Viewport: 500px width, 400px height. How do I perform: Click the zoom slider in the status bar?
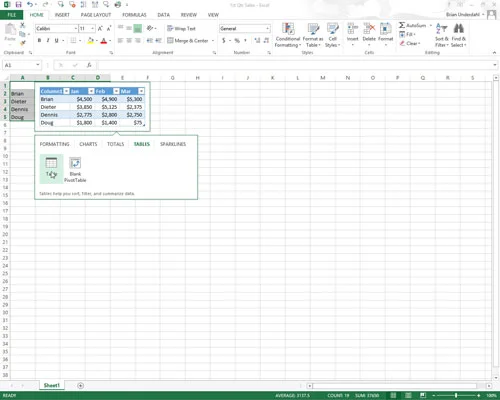click(x=456, y=395)
